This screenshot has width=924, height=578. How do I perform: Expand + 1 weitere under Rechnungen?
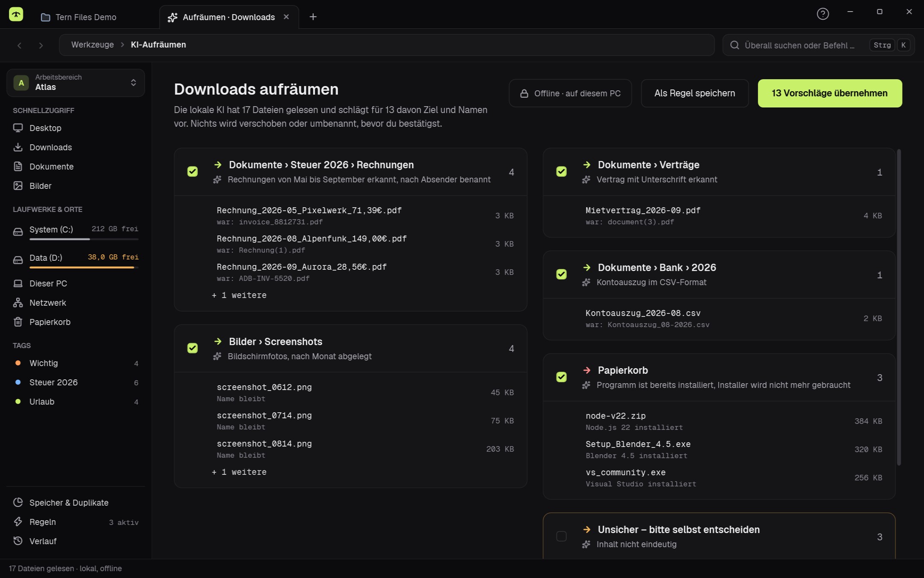240,295
